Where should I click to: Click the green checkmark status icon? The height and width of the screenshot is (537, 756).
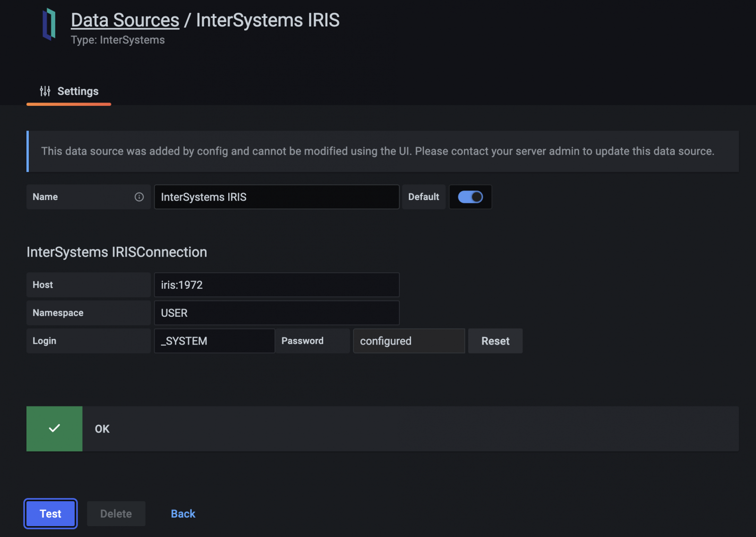point(54,429)
